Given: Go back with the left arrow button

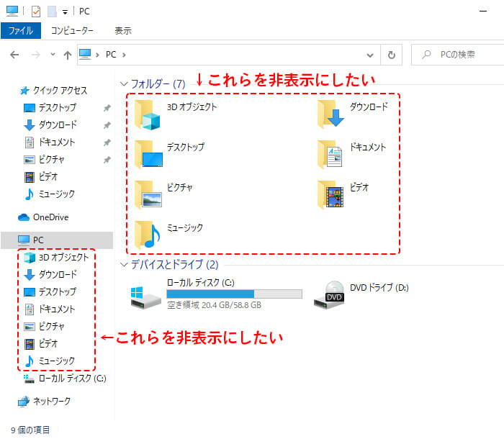Looking at the screenshot, I should [x=14, y=55].
